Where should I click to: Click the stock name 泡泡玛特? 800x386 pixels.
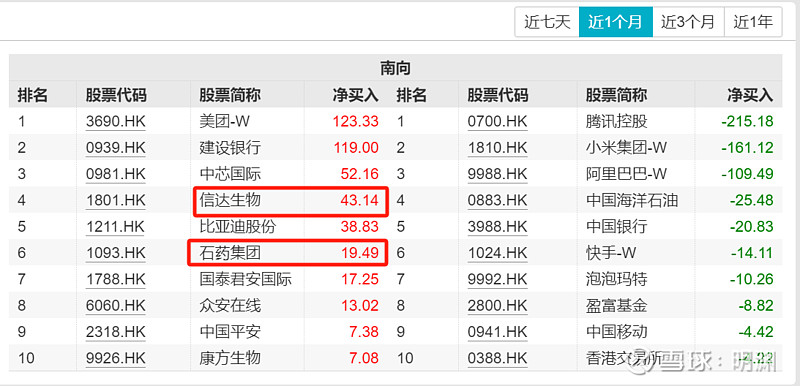point(617,279)
